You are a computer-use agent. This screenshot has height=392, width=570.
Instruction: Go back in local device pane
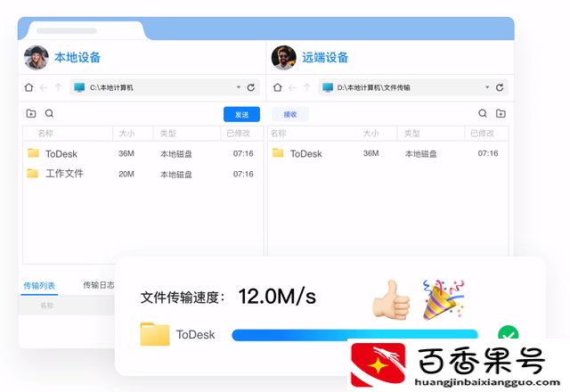click(44, 87)
